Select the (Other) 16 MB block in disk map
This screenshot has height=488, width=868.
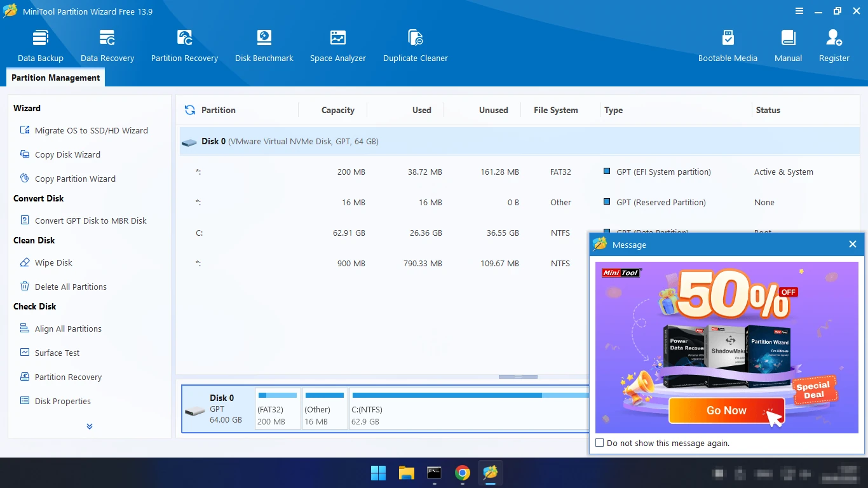coord(325,409)
